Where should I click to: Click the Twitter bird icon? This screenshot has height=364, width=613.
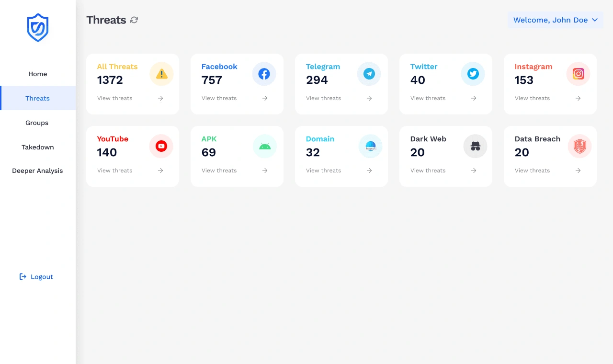(473, 74)
